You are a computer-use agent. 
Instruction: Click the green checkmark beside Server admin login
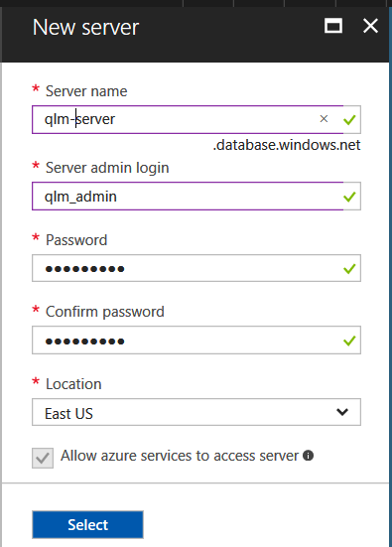tap(349, 197)
